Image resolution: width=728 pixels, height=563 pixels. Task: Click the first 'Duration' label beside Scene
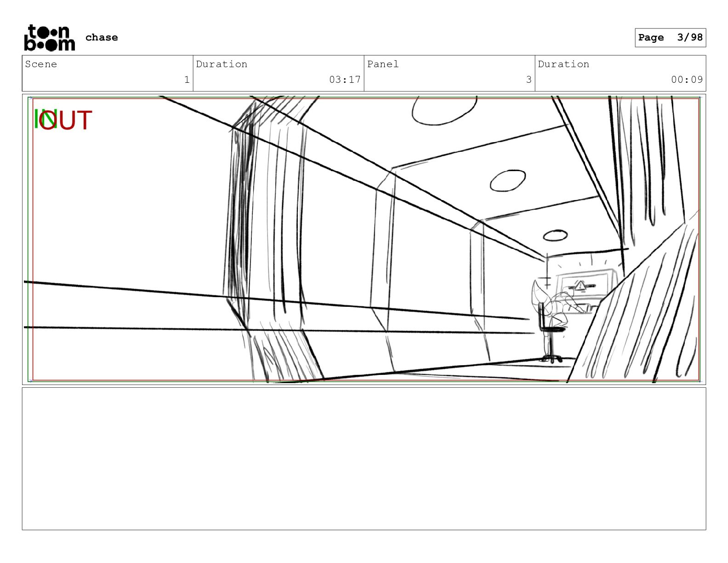(222, 64)
